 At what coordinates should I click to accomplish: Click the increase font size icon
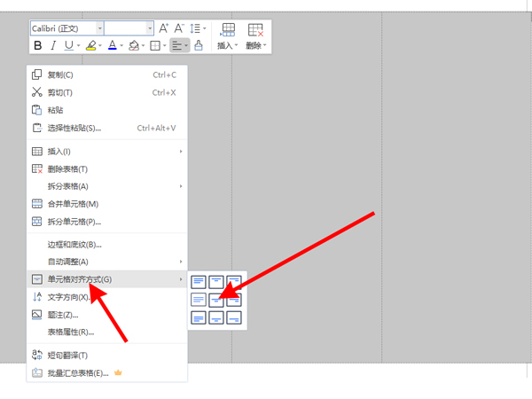164,29
